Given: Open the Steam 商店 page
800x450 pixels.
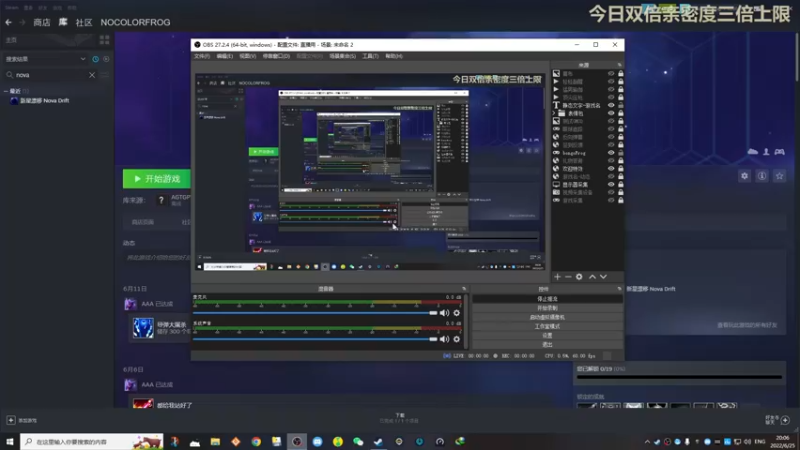Looking at the screenshot, I should (42, 22).
